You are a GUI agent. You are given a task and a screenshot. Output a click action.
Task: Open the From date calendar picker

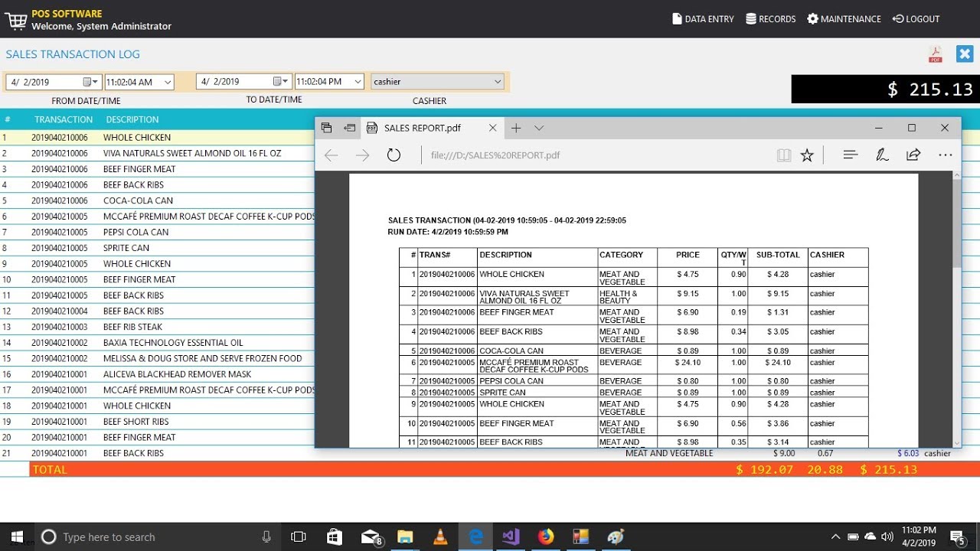pos(91,82)
